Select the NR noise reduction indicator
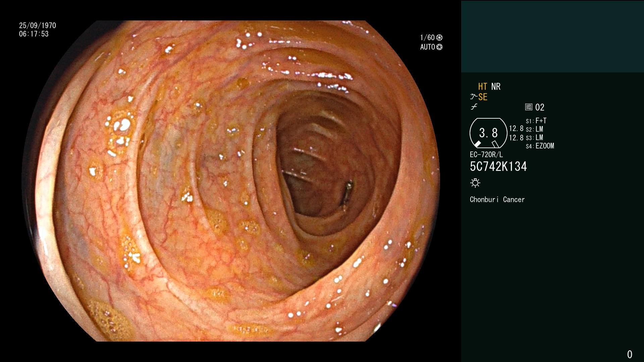Screen dimensions: 644x362 click(x=496, y=86)
